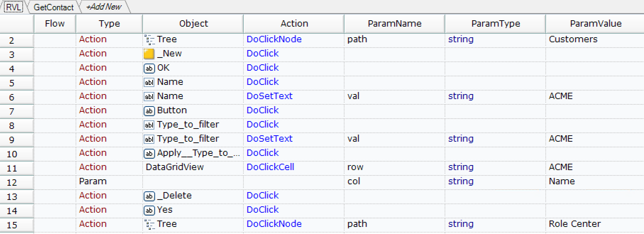
Task: Select the RVL sheet tab
Action: pyautogui.click(x=13, y=7)
